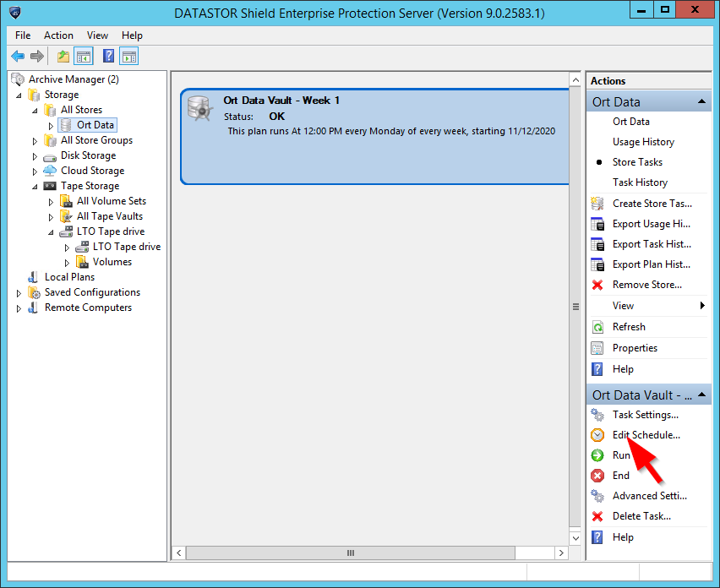Image resolution: width=720 pixels, height=588 pixels.
Task: Click the Archive Manager root icon
Action: tap(18, 79)
